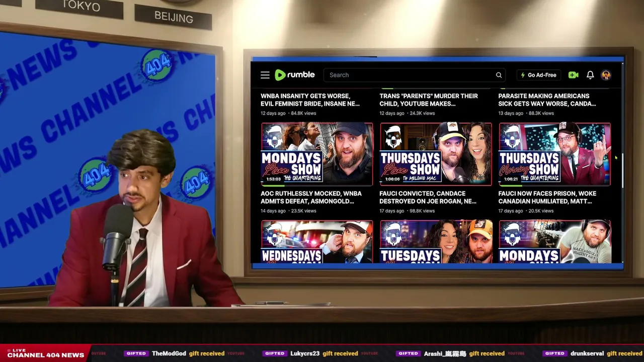Click '12 days ago · 24.3K views' text
The width and height of the screenshot is (644, 362).
point(407,113)
